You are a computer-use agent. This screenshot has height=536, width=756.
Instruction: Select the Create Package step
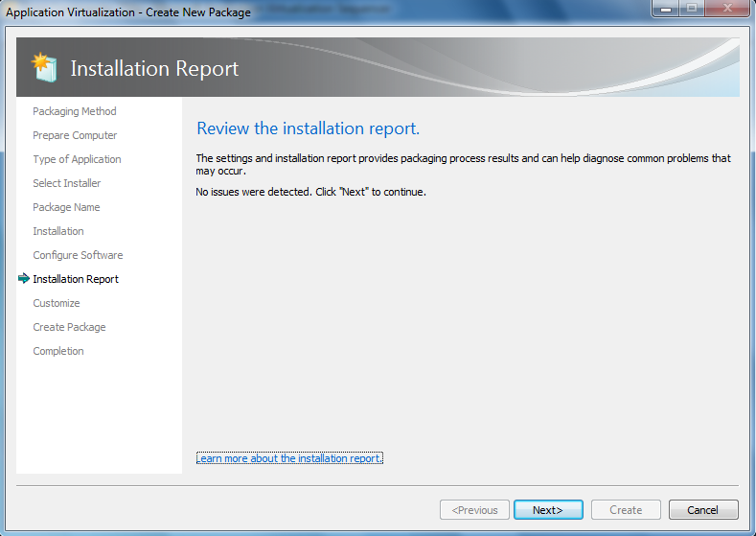[69, 327]
